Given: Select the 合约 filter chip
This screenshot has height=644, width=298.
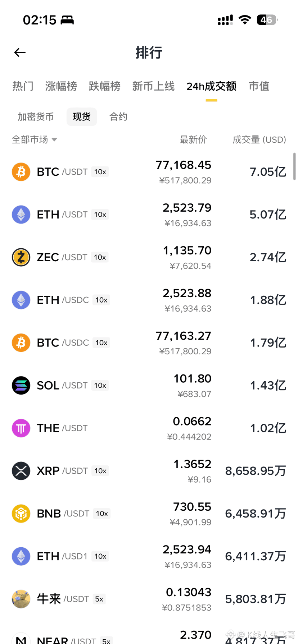Looking at the screenshot, I should pos(118,117).
